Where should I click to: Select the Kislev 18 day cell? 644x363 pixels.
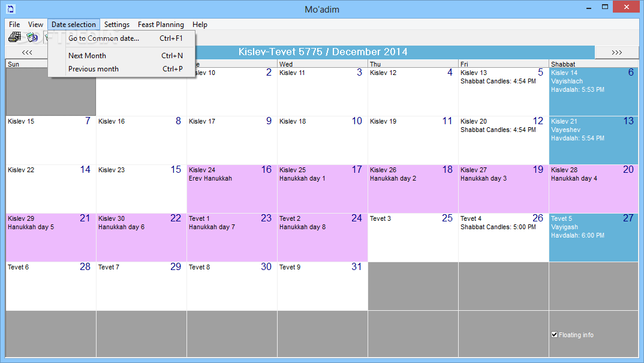[x=323, y=140]
